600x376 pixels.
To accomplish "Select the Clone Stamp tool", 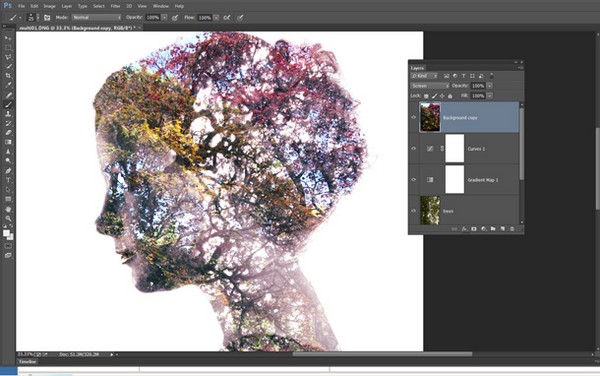I will tap(8, 114).
